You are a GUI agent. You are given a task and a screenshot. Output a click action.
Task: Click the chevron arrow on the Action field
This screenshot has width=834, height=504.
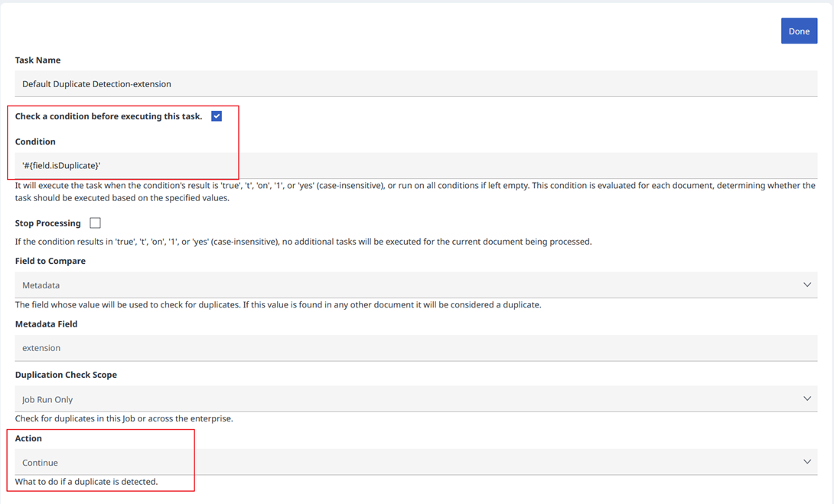[x=806, y=462]
